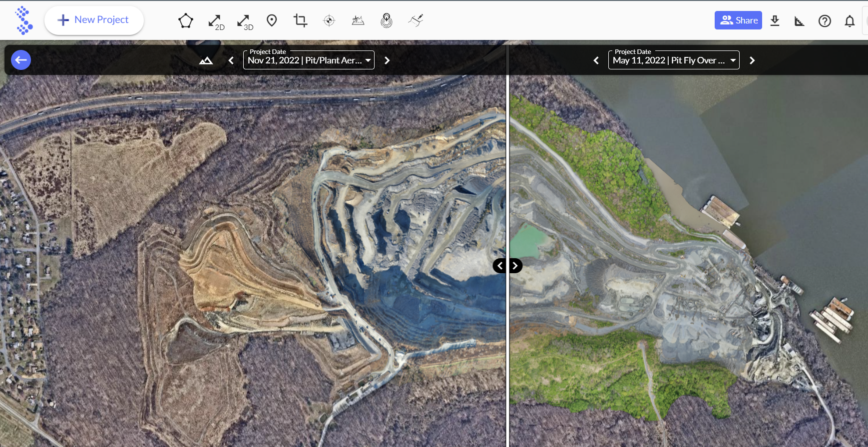This screenshot has width=868, height=447.
Task: Open notifications bell
Action: [850, 21]
